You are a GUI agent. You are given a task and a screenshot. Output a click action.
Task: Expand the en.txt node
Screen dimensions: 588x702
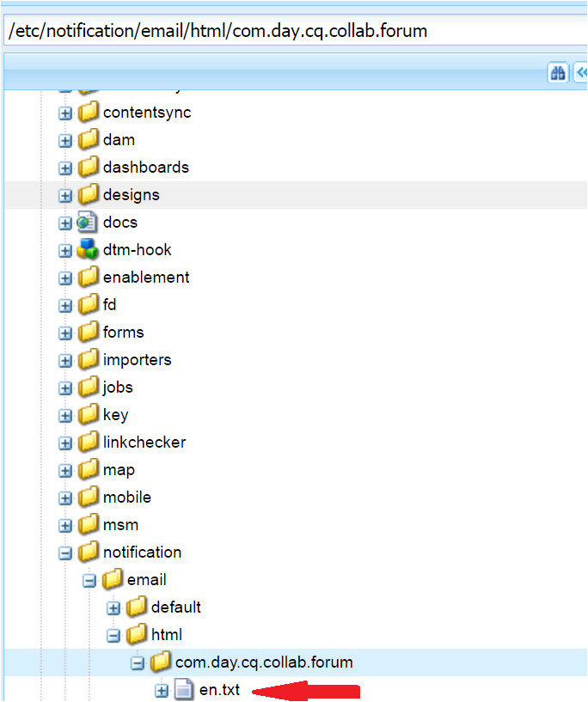click(x=162, y=691)
